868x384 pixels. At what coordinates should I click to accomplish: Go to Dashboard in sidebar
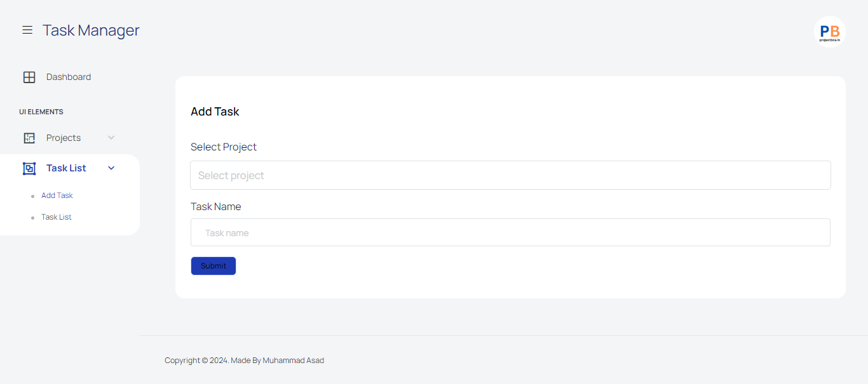pyautogui.click(x=69, y=77)
